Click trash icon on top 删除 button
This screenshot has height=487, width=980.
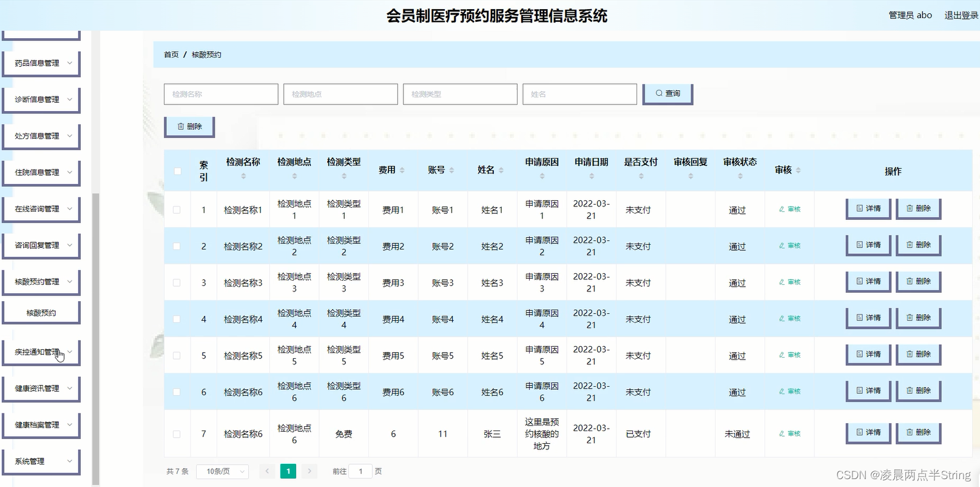coord(181,126)
